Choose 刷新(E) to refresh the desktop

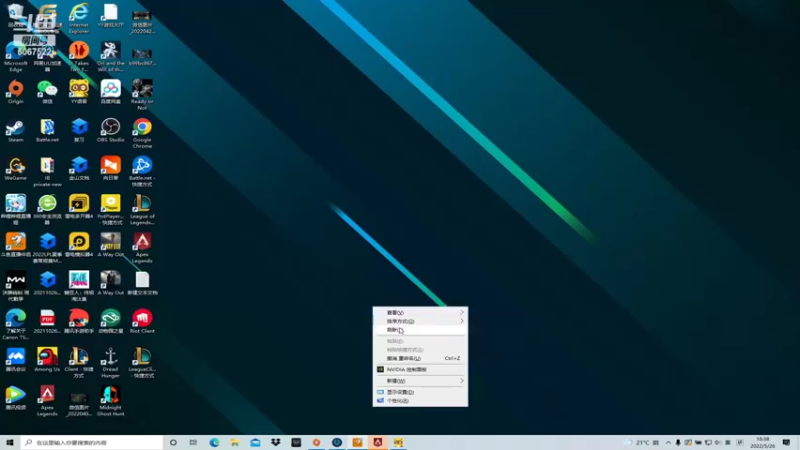[x=420, y=330]
